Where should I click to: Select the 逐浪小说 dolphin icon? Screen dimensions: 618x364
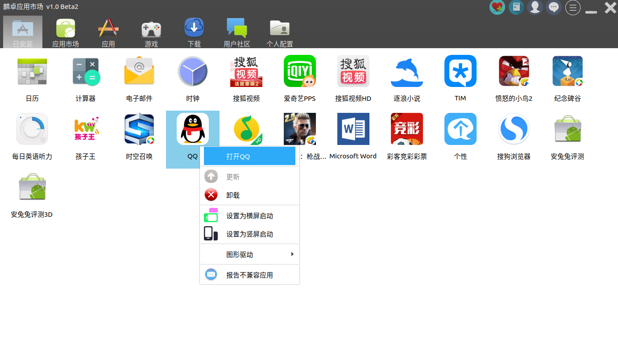(x=407, y=71)
